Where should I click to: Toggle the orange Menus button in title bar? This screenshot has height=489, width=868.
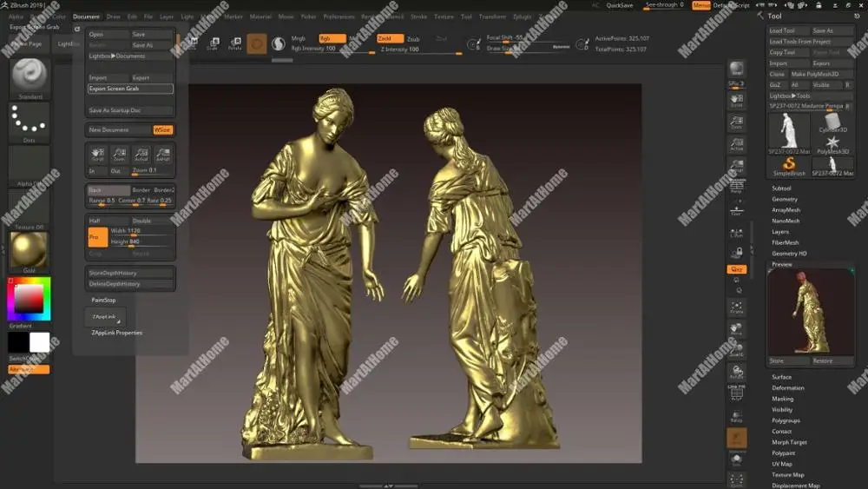click(700, 5)
